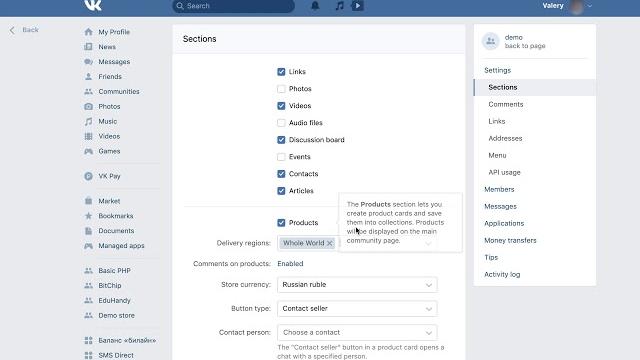Enable the Photos section checkbox
The image size is (640, 360).
[x=281, y=89]
